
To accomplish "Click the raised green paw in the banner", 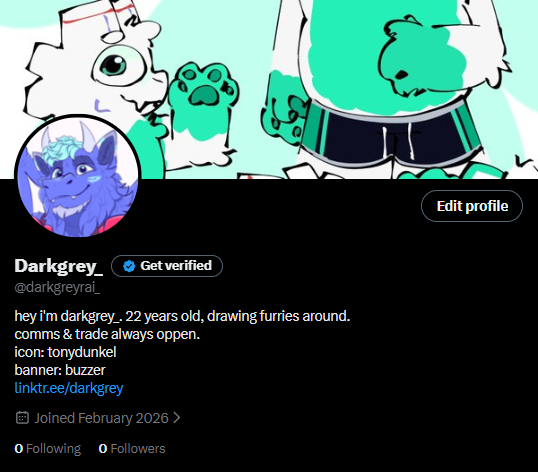I will click(x=203, y=87).
